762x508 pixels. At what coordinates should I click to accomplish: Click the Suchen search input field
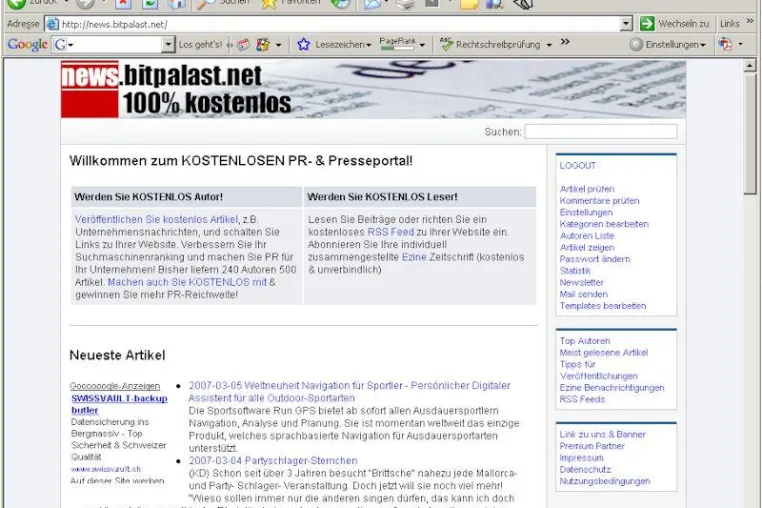coord(601,131)
